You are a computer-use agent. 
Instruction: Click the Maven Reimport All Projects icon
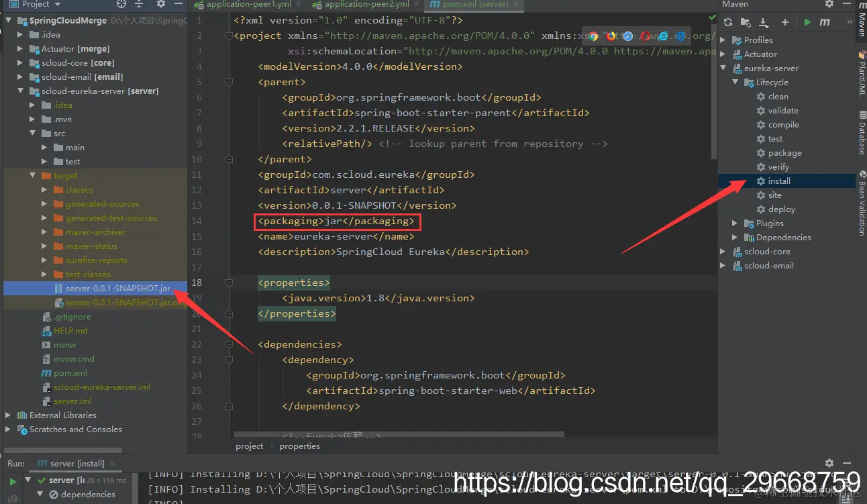click(728, 22)
